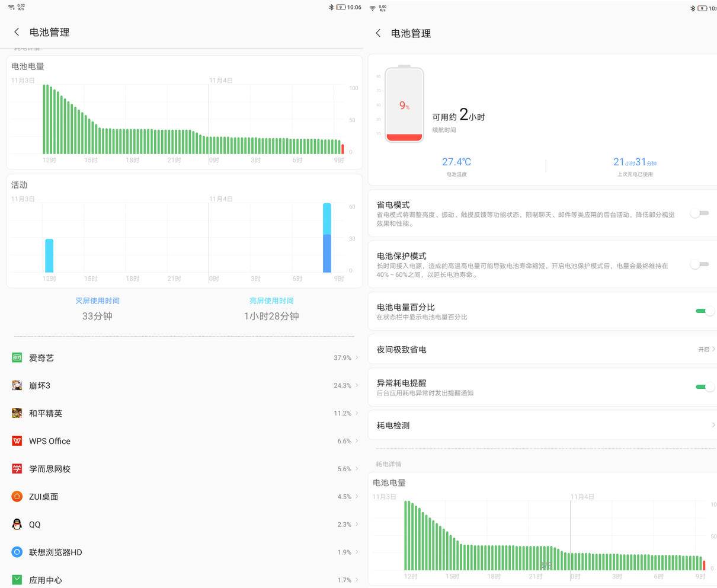The image size is (717, 588).
Task: Tap 电池电量 heading on right chart
Action: pos(389,482)
